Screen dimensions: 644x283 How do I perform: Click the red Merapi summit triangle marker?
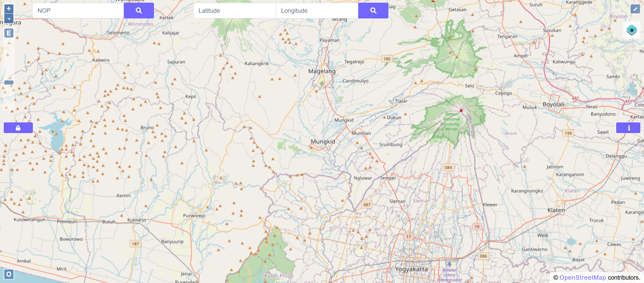(x=461, y=110)
